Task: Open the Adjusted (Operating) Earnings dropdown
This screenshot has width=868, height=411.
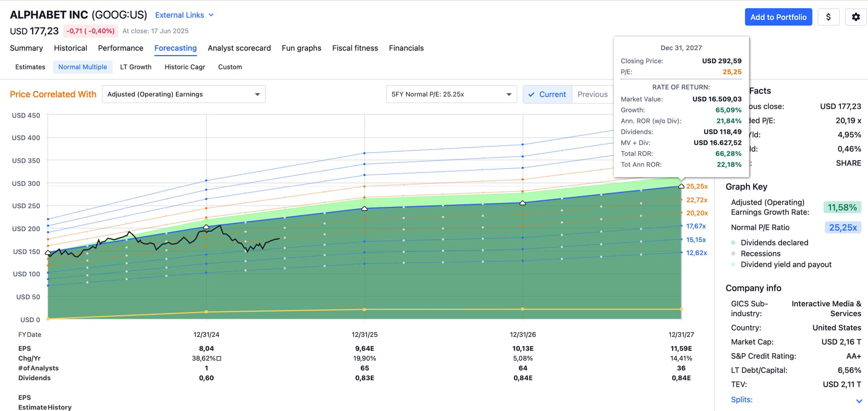Action: (184, 94)
